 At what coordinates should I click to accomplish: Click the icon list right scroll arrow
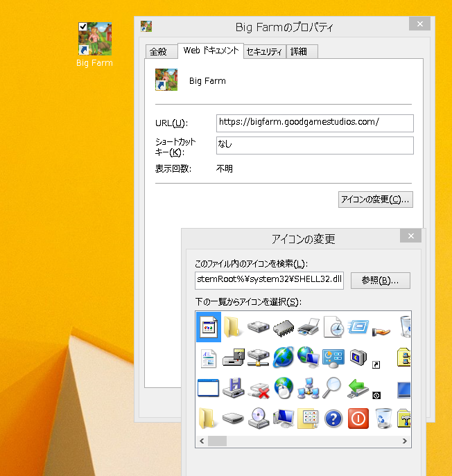click(x=405, y=441)
